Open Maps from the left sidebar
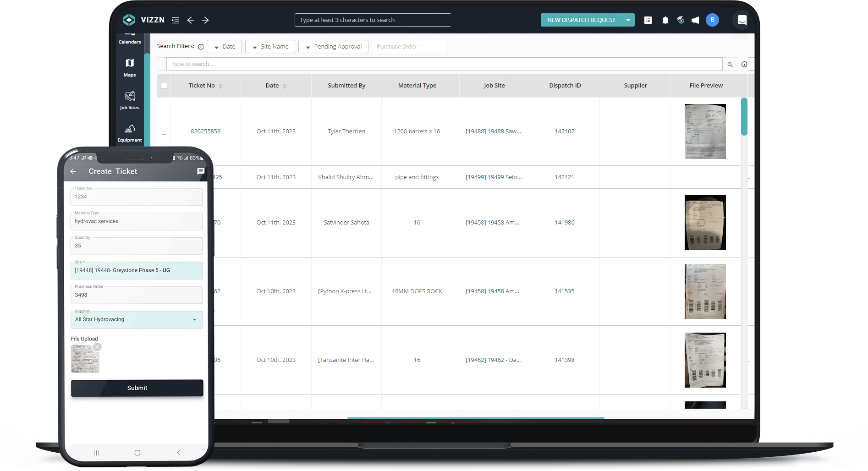 [130, 67]
